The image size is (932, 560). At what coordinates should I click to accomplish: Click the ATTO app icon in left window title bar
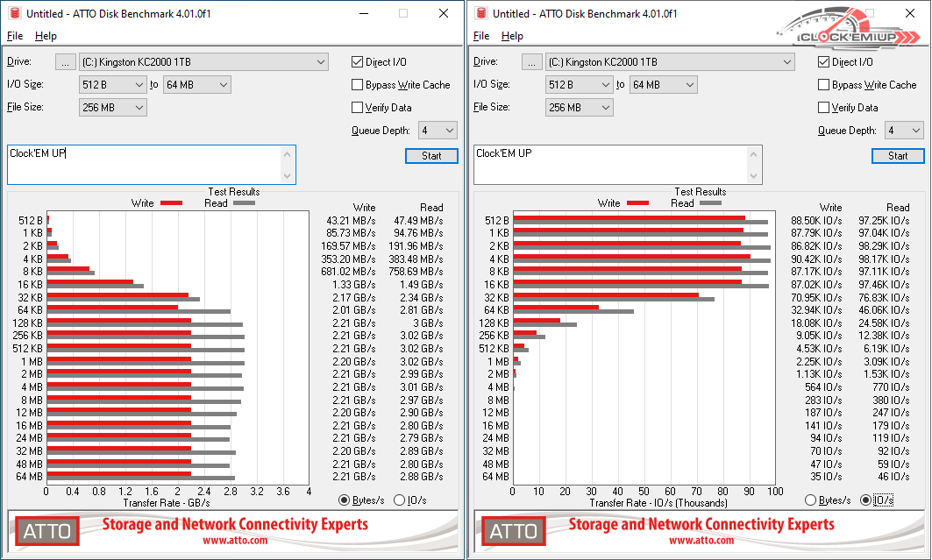coord(14,13)
